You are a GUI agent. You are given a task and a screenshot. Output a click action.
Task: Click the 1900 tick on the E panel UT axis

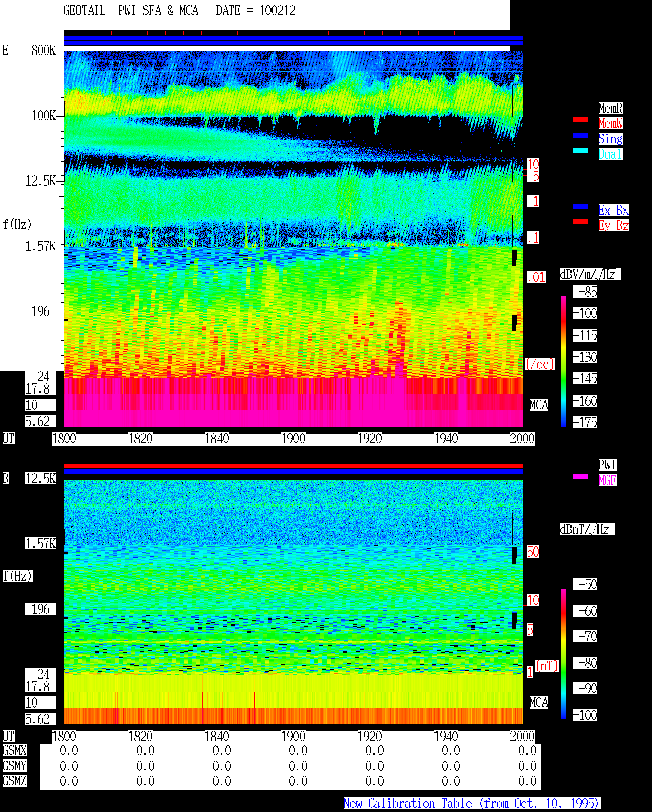tap(293, 438)
